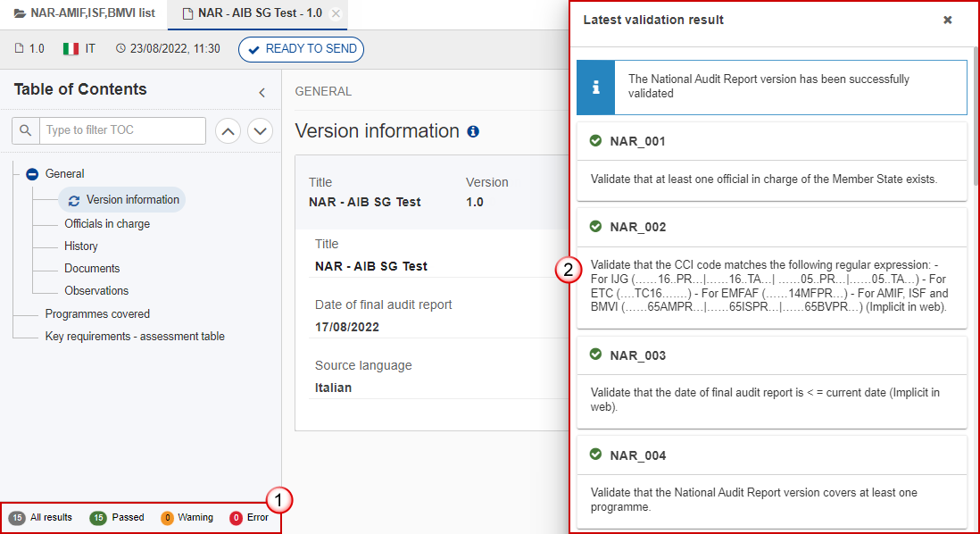Image resolution: width=980 pixels, height=534 pixels.
Task: Click the Version information info icon
Action: click(473, 131)
